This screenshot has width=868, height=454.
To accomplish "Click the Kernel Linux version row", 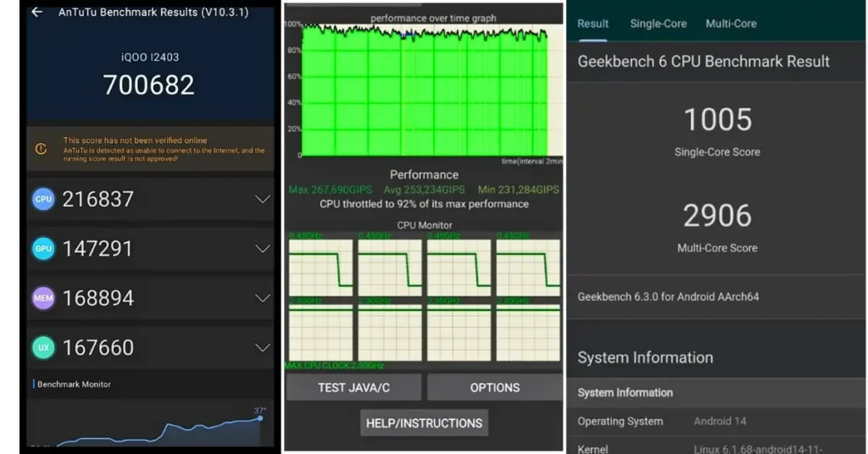I will click(x=716, y=447).
